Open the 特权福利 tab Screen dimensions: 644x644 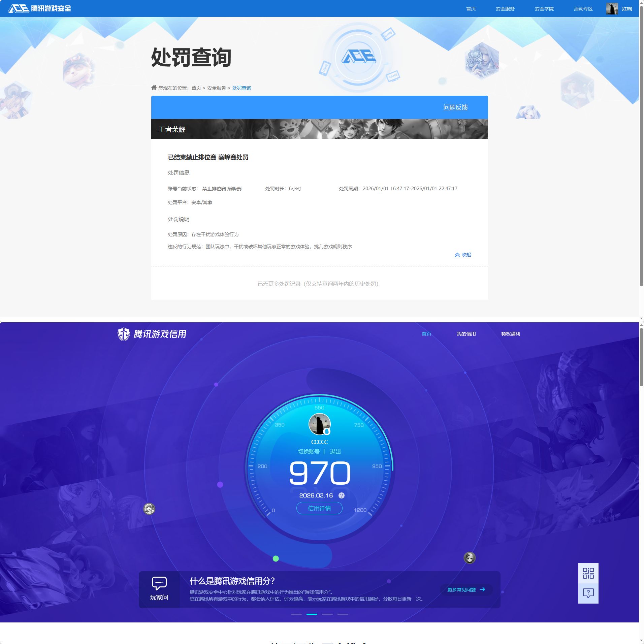click(510, 334)
